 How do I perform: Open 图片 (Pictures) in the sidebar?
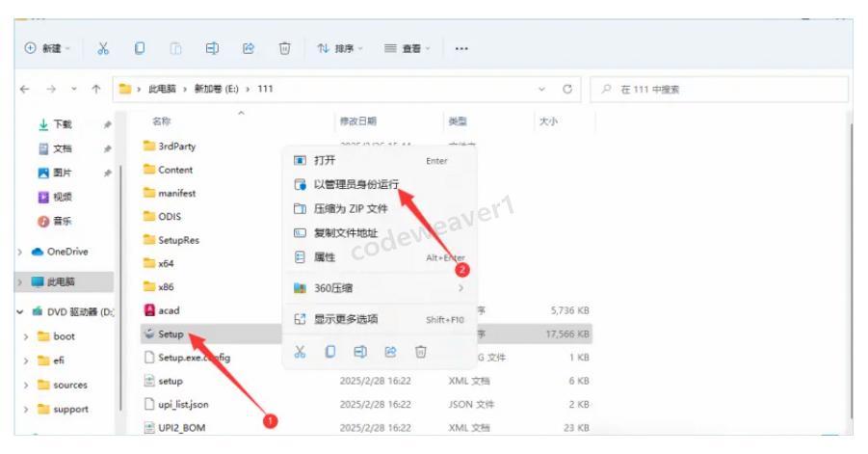55,173
